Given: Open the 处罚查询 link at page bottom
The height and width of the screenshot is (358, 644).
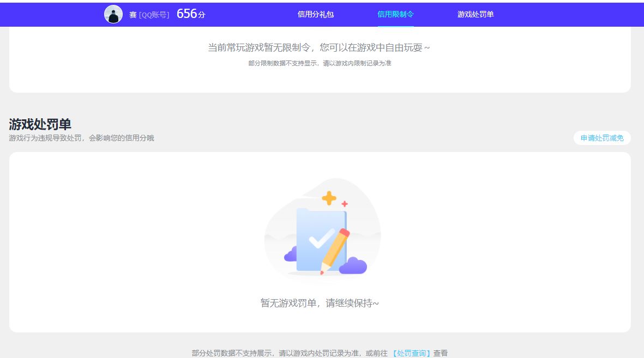Looking at the screenshot, I should tap(411, 353).
